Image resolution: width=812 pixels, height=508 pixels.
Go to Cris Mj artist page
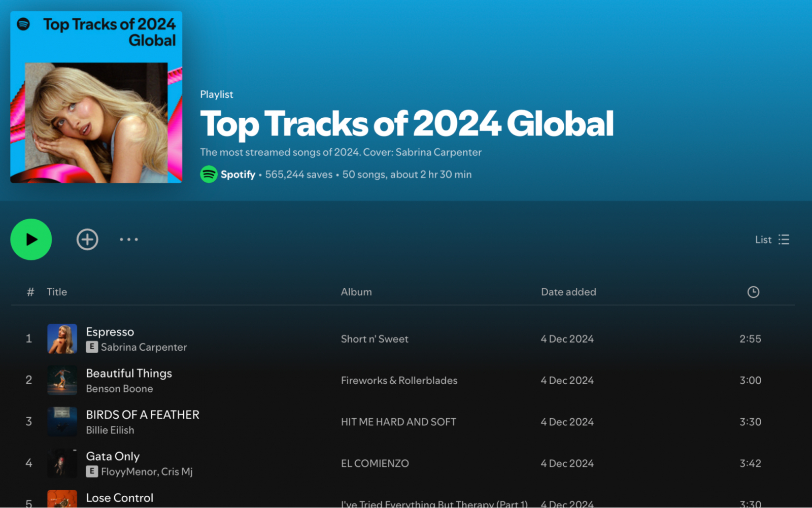(177, 472)
